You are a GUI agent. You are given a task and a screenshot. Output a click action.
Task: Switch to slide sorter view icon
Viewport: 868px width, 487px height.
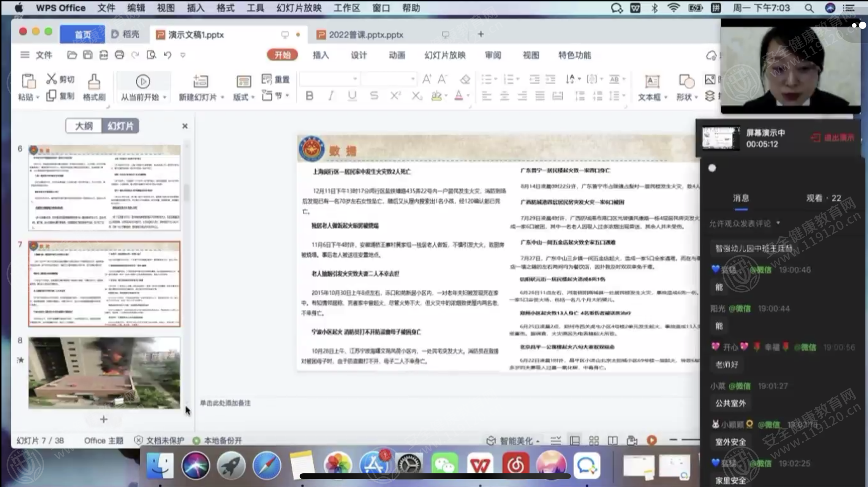pos(594,441)
